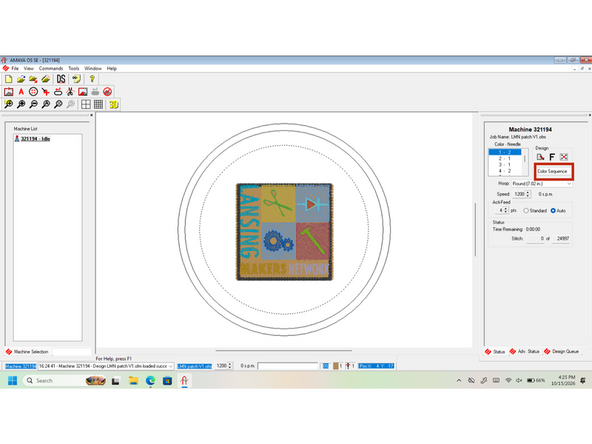Switch to the Status tab
This screenshot has height=444, width=592.
click(495, 352)
